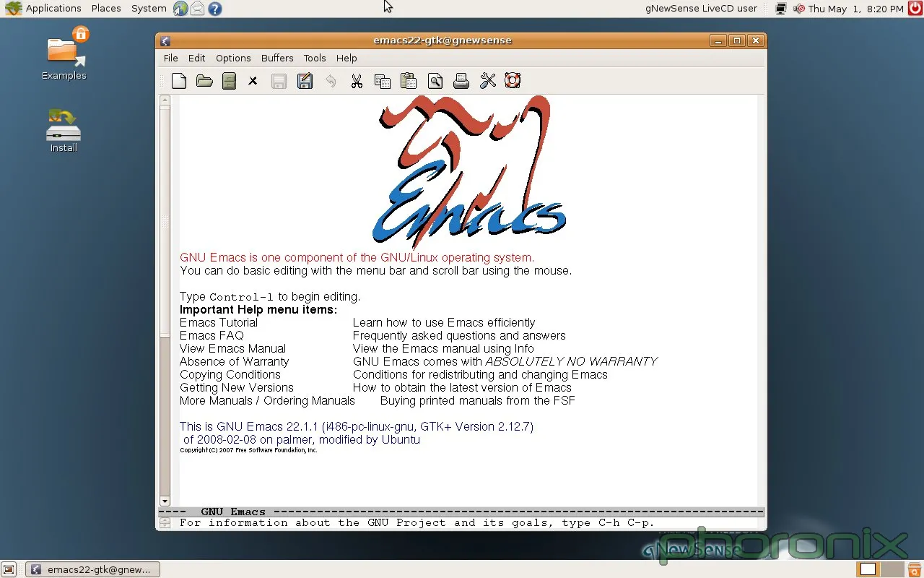Screen dimensions: 924x578
Task: Click the Print buffer icon
Action: coord(461,81)
